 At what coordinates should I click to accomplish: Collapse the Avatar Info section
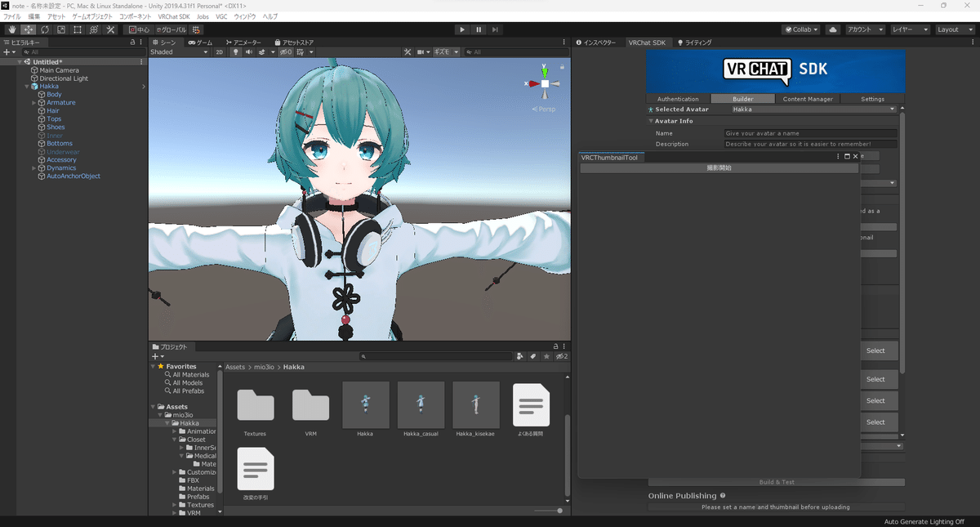tap(652, 121)
